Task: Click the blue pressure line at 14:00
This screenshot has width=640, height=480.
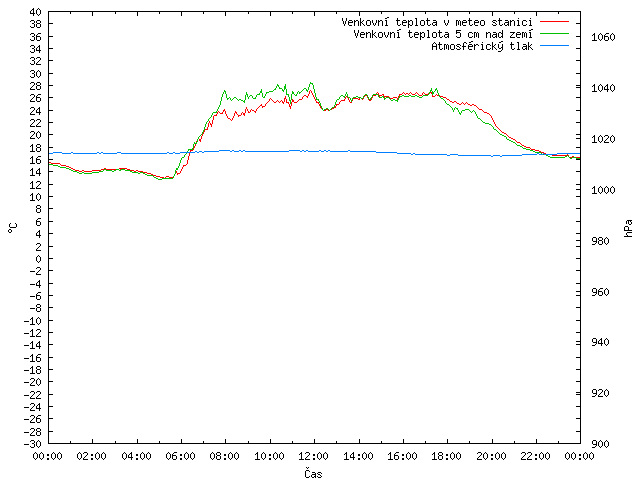Action: [359, 151]
